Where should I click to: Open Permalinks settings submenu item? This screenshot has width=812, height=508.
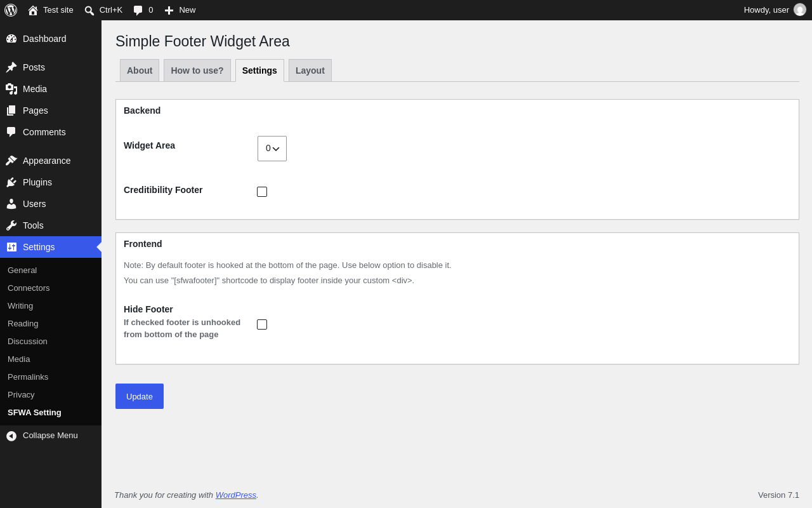pos(28,377)
